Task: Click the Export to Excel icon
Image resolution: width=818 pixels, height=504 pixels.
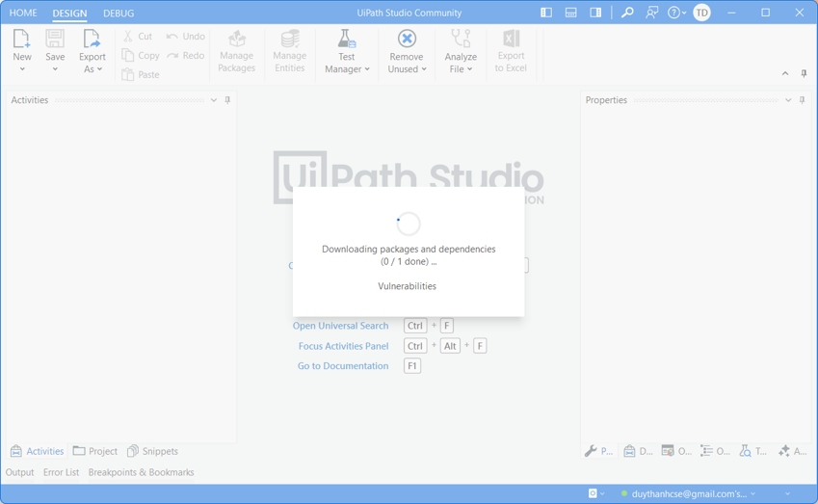Action: point(512,39)
